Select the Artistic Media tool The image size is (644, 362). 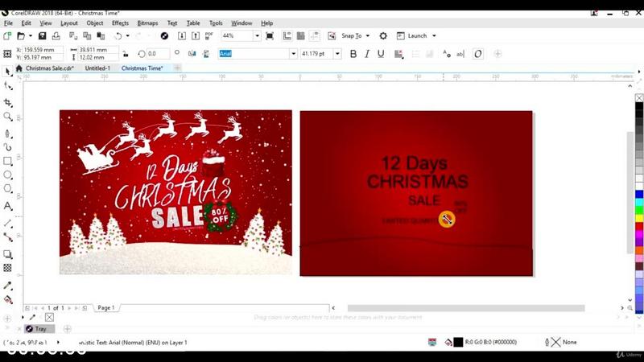click(x=8, y=147)
